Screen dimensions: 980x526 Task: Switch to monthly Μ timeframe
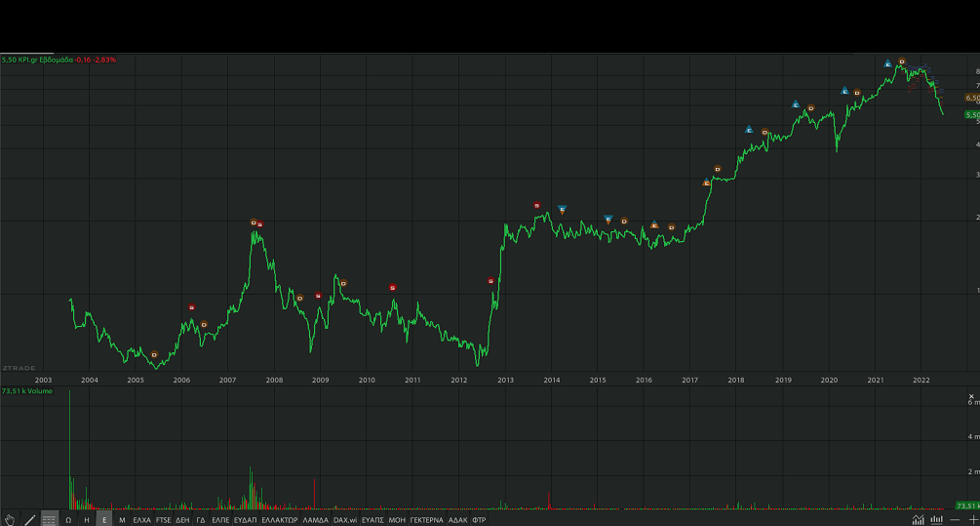point(122,520)
